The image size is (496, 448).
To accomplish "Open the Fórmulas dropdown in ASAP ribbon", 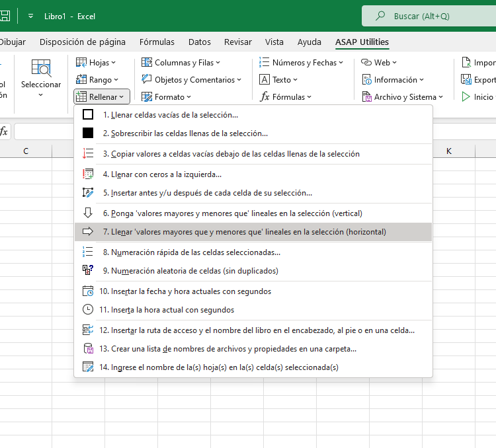I will click(286, 96).
